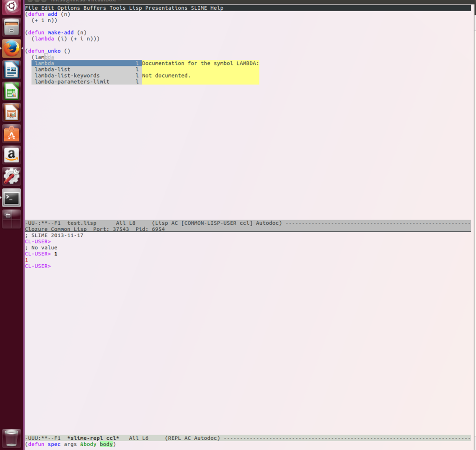Screen dimensions: 476x450
Task: Launch Firefox from the dock
Action: click(x=11, y=48)
